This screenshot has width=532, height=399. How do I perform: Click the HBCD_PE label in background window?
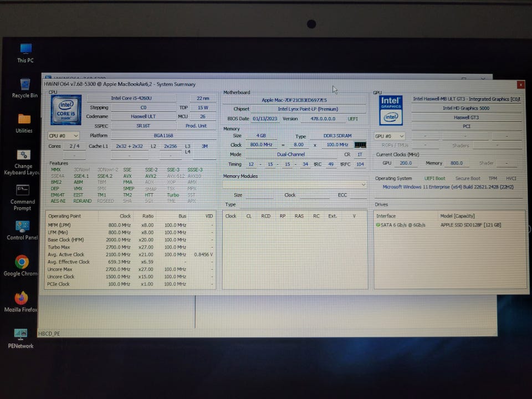click(49, 334)
